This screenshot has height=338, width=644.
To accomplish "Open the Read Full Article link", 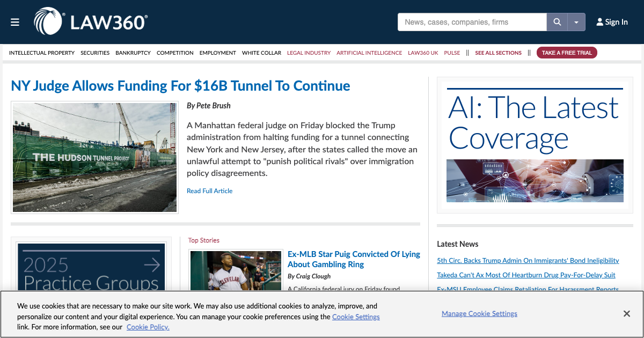I will click(x=209, y=191).
